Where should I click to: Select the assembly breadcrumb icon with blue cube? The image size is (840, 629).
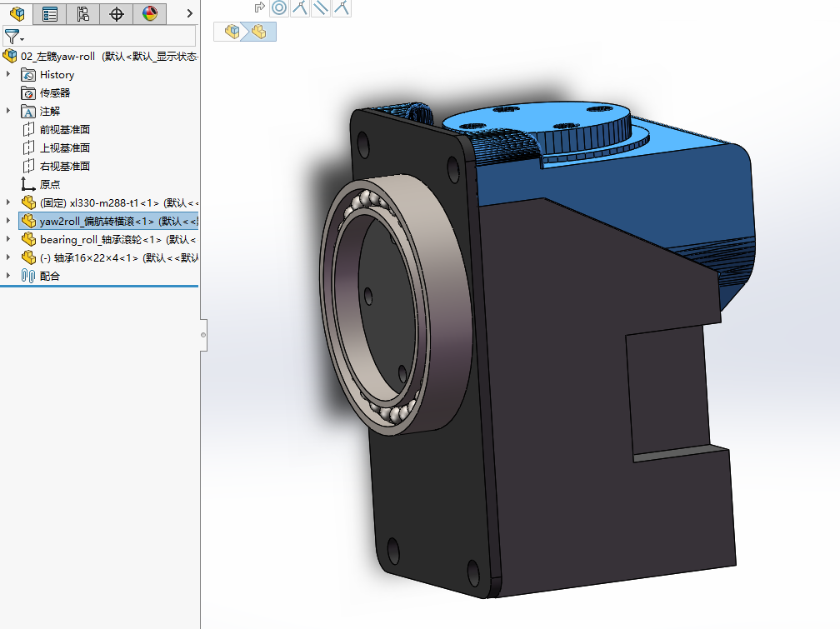[232, 32]
